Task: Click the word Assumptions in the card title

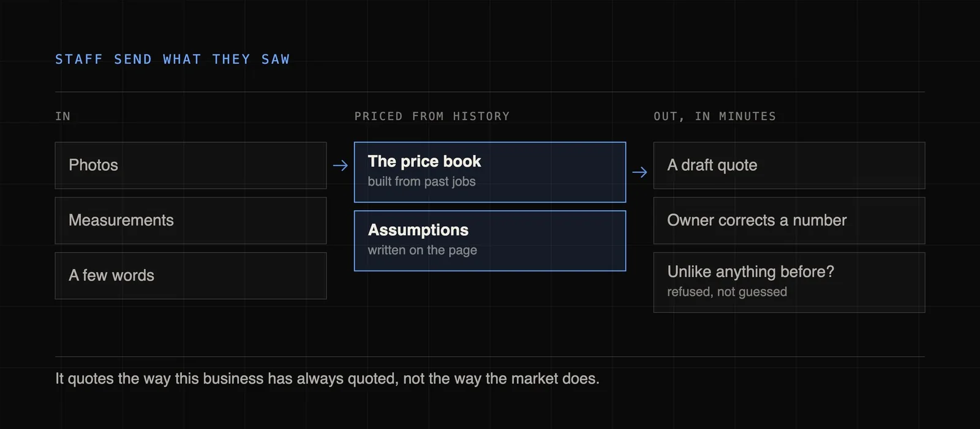Action: point(418,230)
